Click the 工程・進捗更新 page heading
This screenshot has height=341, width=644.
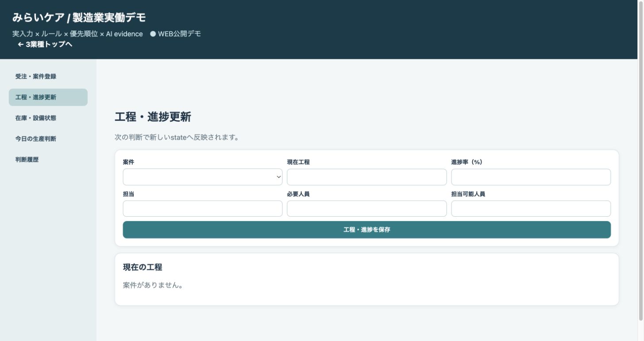(x=153, y=117)
